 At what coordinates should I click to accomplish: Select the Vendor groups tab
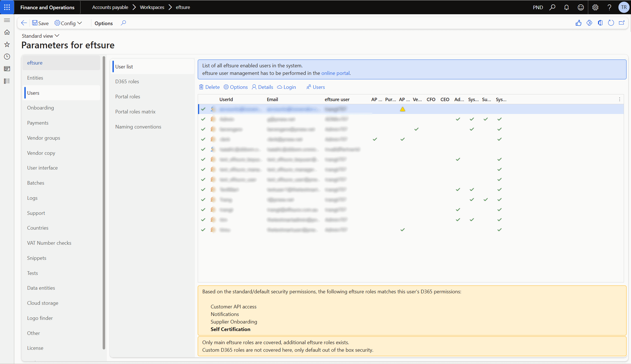click(61, 138)
